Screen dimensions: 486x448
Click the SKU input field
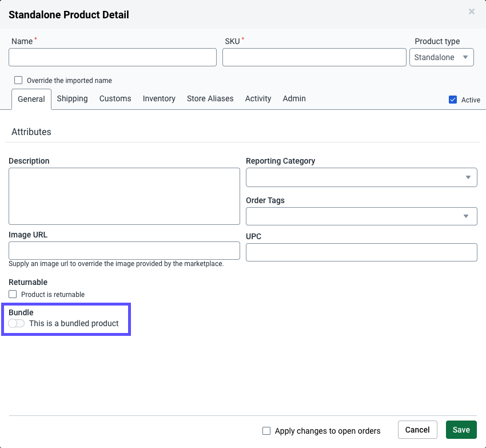[314, 57]
